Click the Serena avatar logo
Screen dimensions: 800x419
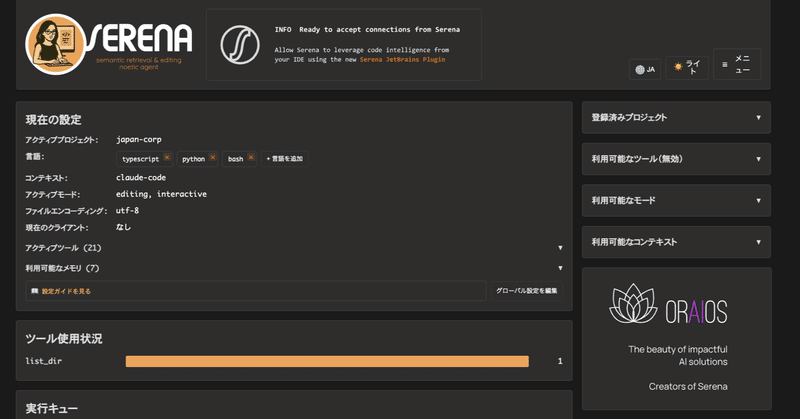[55, 44]
